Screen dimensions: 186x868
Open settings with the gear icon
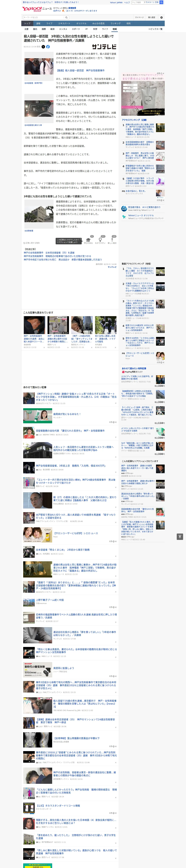[161, 17]
